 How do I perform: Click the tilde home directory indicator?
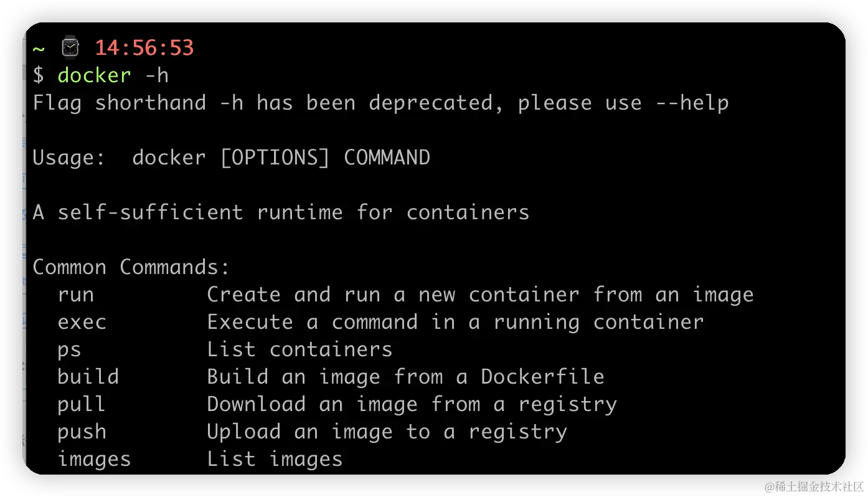point(39,49)
